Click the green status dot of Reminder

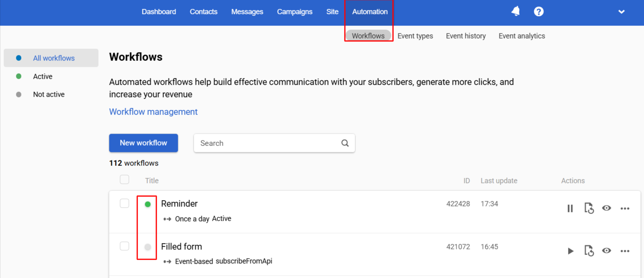point(148,204)
